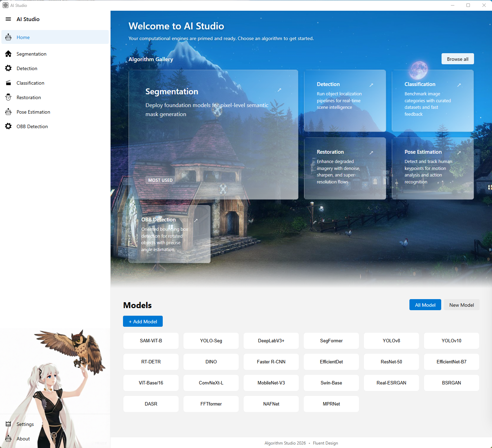Choose the Real-ESRGAN model tile
492x448 pixels.
pyautogui.click(x=391, y=383)
